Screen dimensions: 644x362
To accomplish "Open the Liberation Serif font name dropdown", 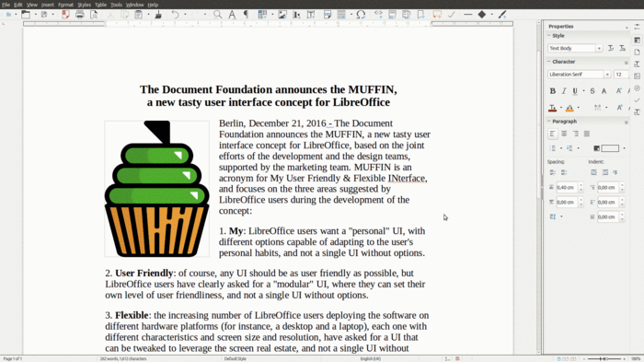I will [x=607, y=75].
